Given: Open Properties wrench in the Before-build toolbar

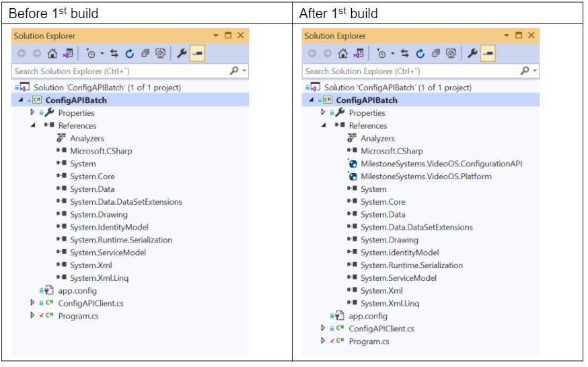Looking at the screenshot, I should (x=182, y=54).
